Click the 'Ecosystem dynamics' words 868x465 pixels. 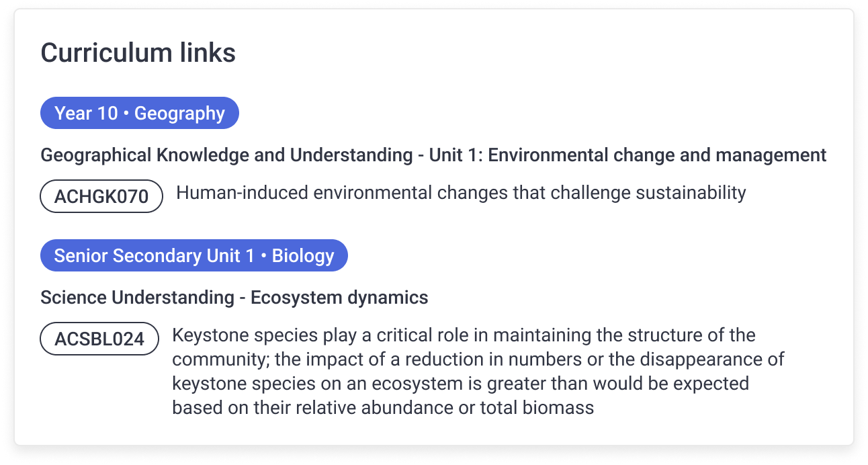pyautogui.click(x=339, y=297)
